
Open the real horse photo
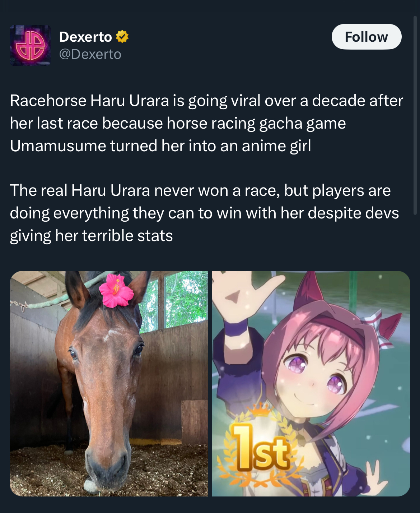tap(109, 384)
